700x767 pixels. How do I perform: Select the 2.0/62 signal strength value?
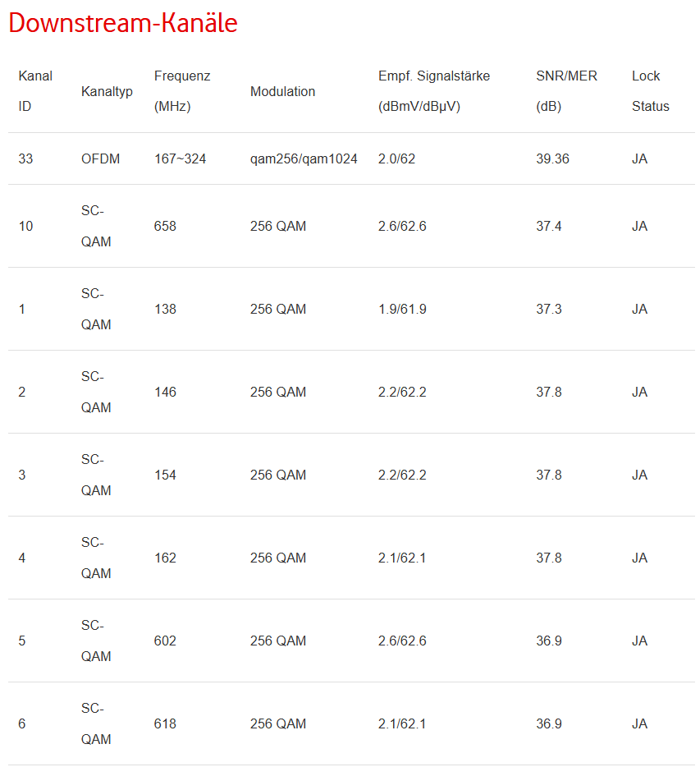[x=396, y=158]
